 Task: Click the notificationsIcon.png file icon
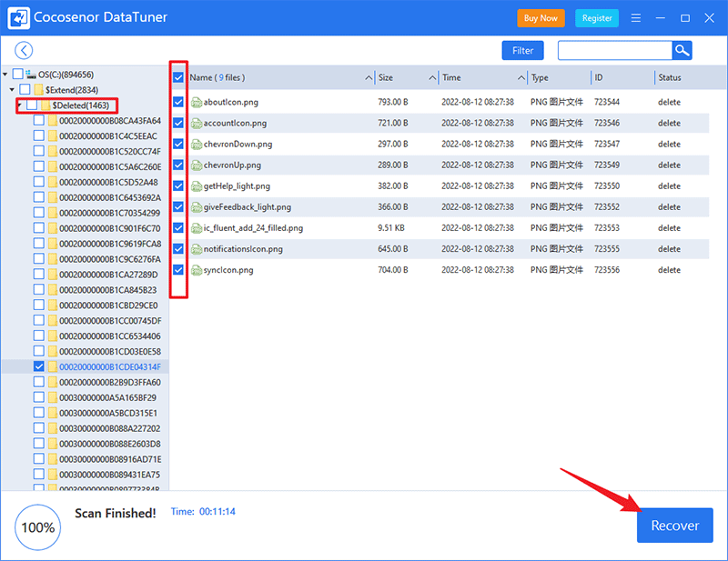[x=197, y=249]
